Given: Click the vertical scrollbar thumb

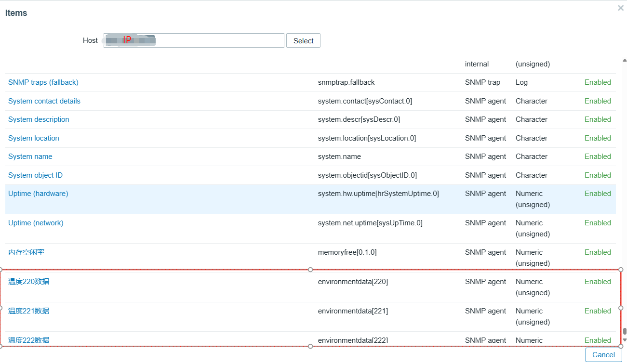Looking at the screenshot, I should (625, 331).
